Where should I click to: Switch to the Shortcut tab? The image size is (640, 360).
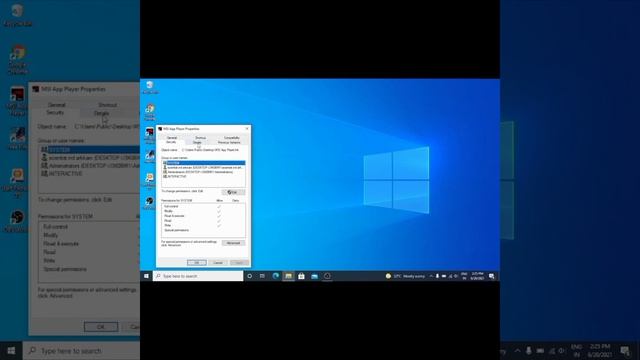coord(200,138)
